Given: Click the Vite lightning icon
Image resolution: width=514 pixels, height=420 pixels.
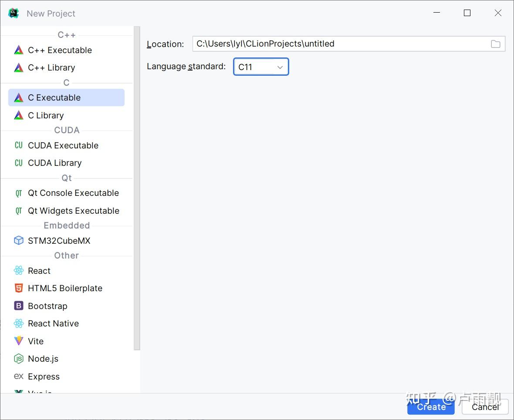Looking at the screenshot, I should point(19,341).
